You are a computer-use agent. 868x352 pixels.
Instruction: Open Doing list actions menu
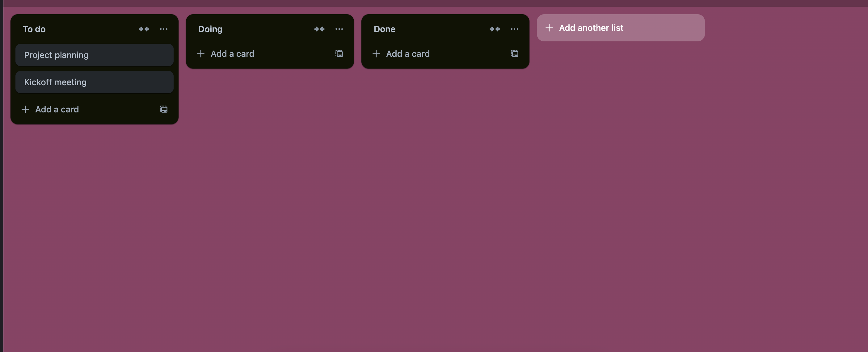[x=339, y=29]
